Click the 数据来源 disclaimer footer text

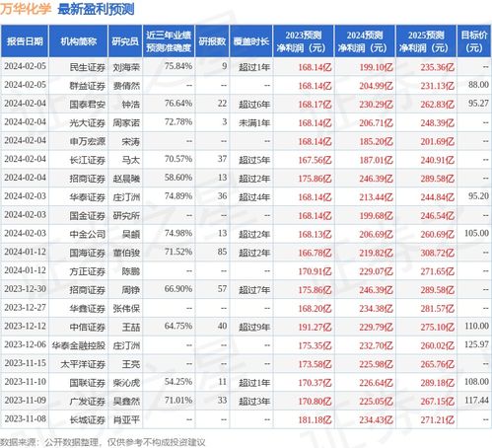pyautogui.click(x=103, y=442)
